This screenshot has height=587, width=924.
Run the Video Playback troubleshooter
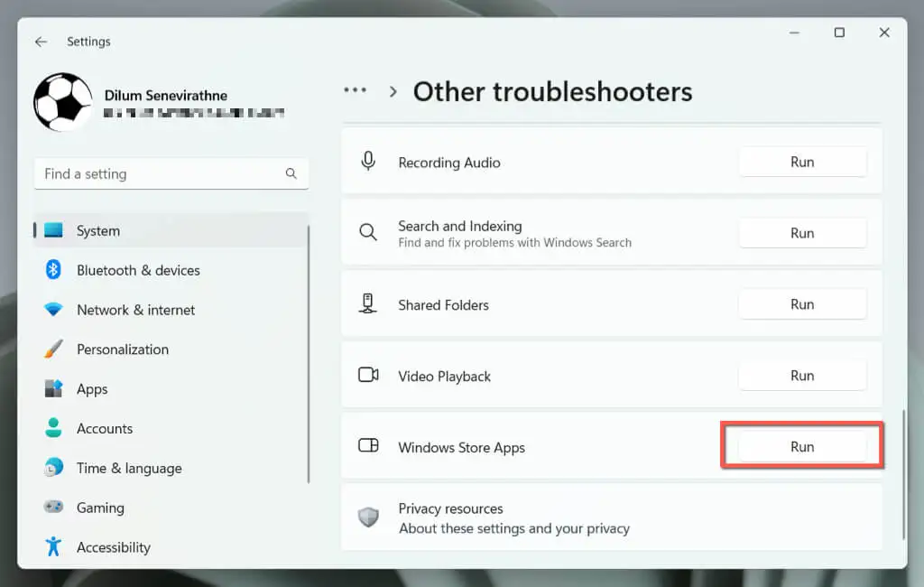[802, 376]
